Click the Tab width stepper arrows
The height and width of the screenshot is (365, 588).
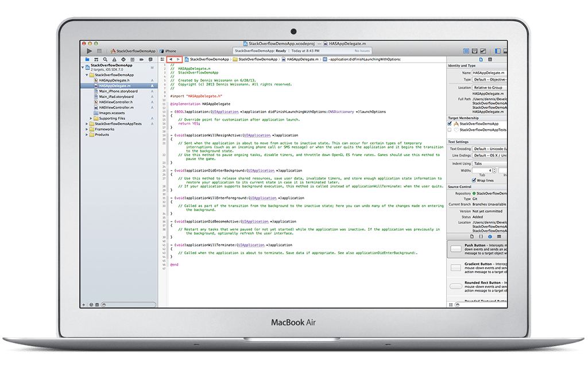[x=494, y=170]
